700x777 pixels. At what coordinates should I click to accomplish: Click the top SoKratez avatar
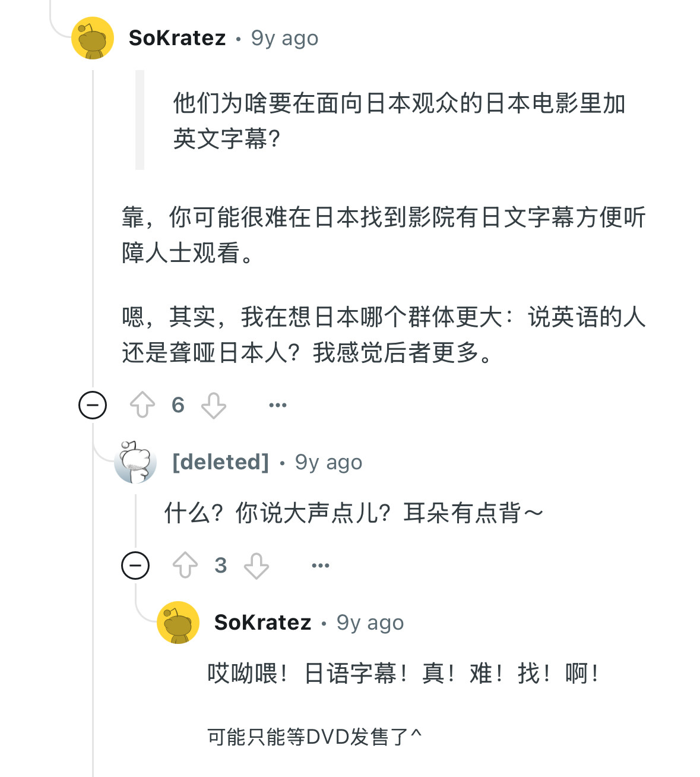(93, 38)
